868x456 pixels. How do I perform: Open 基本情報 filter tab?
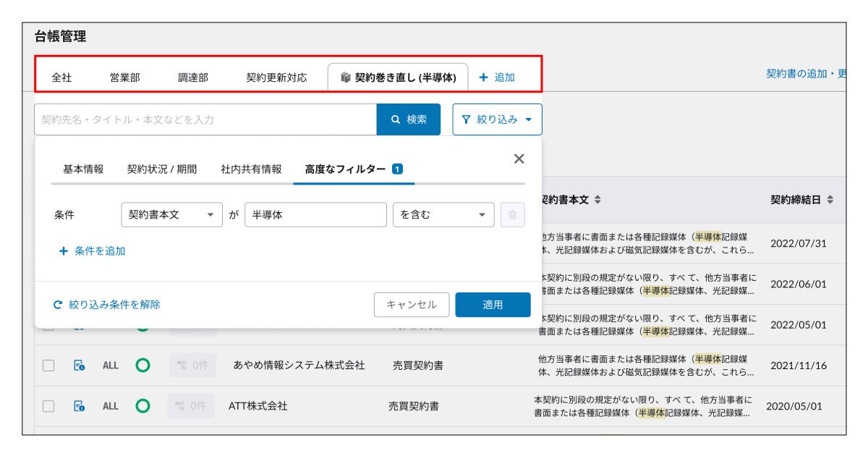pos(83,169)
